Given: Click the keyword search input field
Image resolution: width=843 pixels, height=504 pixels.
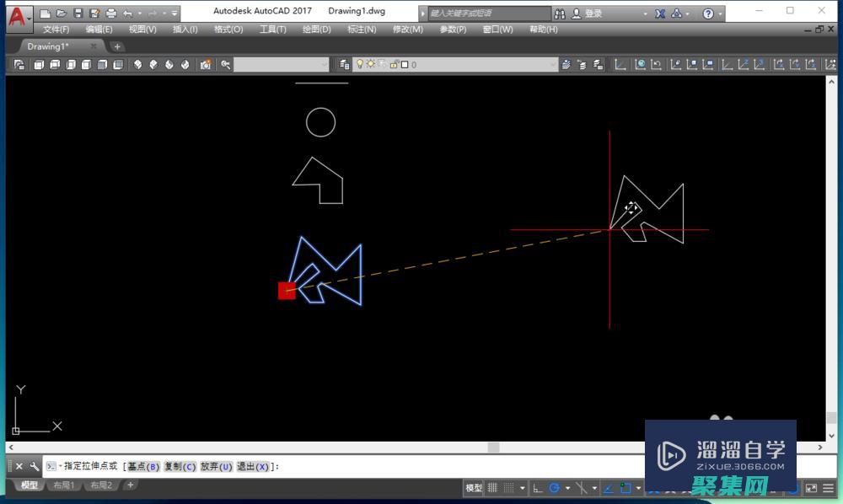Looking at the screenshot, I should coord(485,13).
